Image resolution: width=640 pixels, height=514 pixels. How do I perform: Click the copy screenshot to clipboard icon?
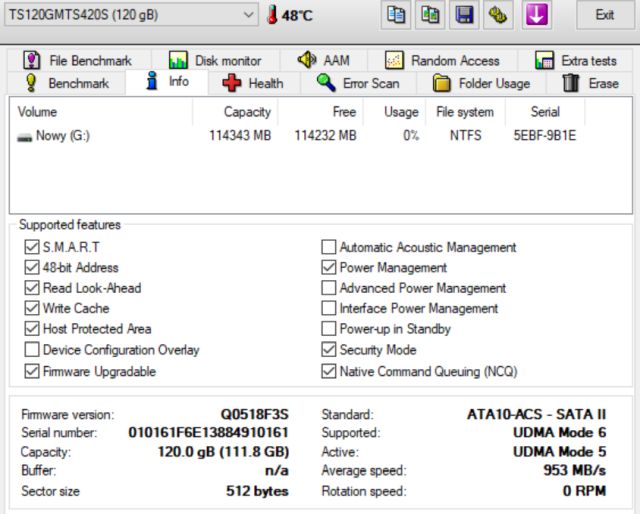(430, 15)
